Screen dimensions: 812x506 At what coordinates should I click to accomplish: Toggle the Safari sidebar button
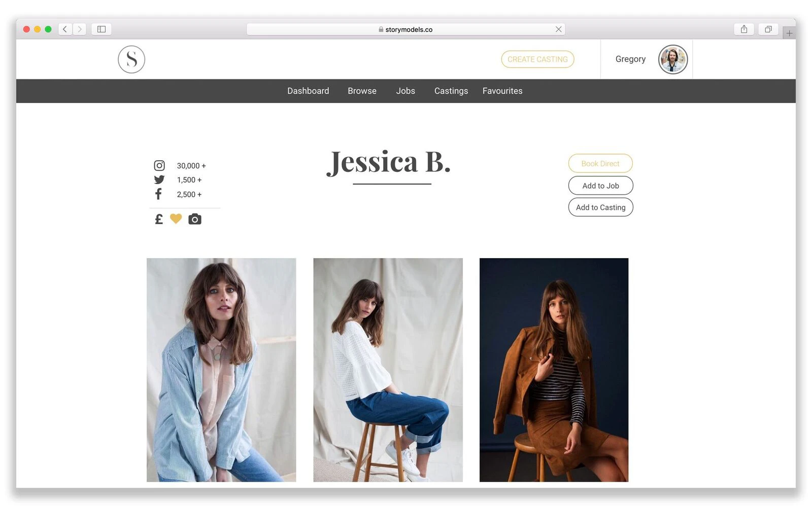[101, 29]
